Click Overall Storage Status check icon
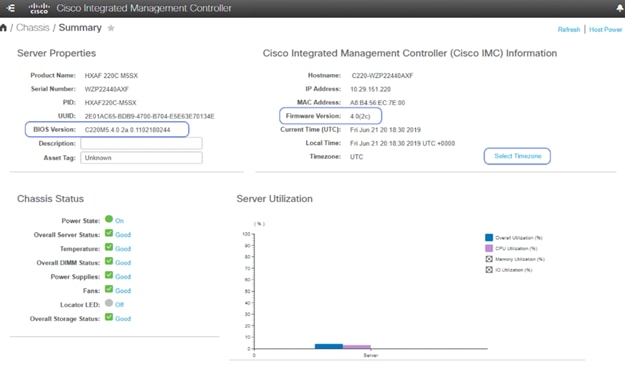Image resolution: width=625 pixels, height=376 pixels. tap(109, 317)
